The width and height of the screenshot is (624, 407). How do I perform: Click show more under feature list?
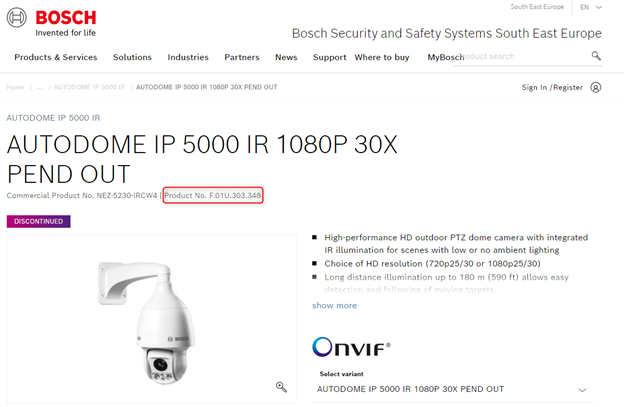point(334,306)
